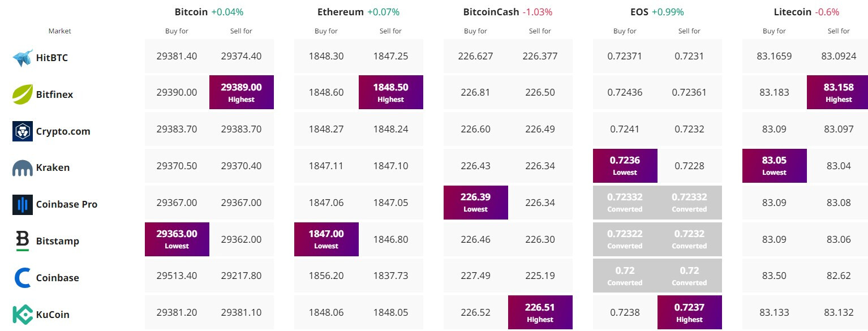Open the Ethereum column header

click(x=341, y=12)
